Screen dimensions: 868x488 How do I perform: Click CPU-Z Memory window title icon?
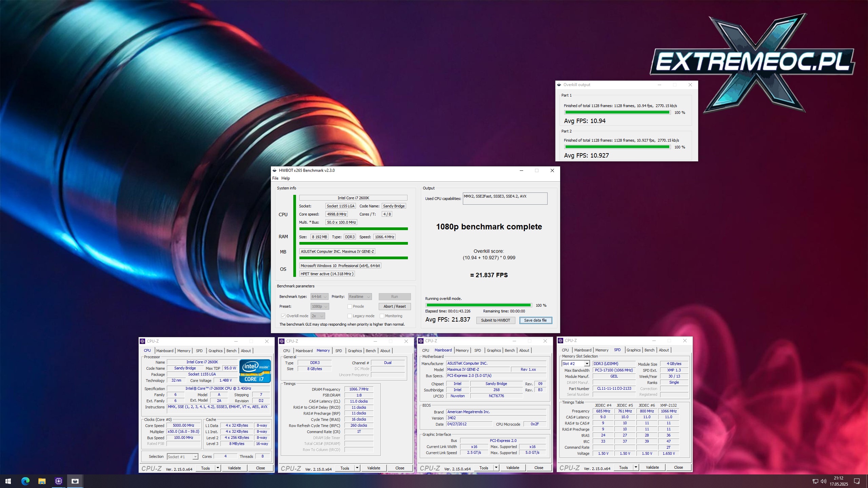[x=282, y=341]
